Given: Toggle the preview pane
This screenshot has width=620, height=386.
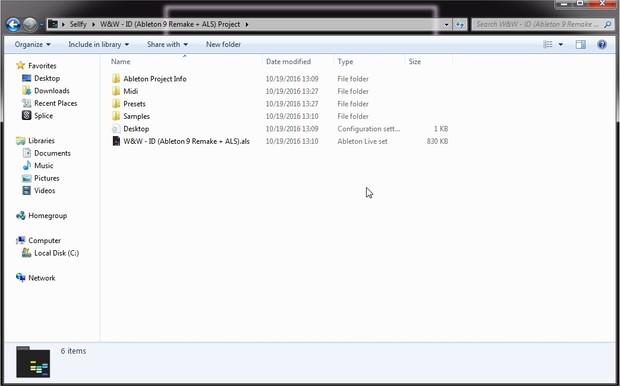Looking at the screenshot, I should point(580,44).
